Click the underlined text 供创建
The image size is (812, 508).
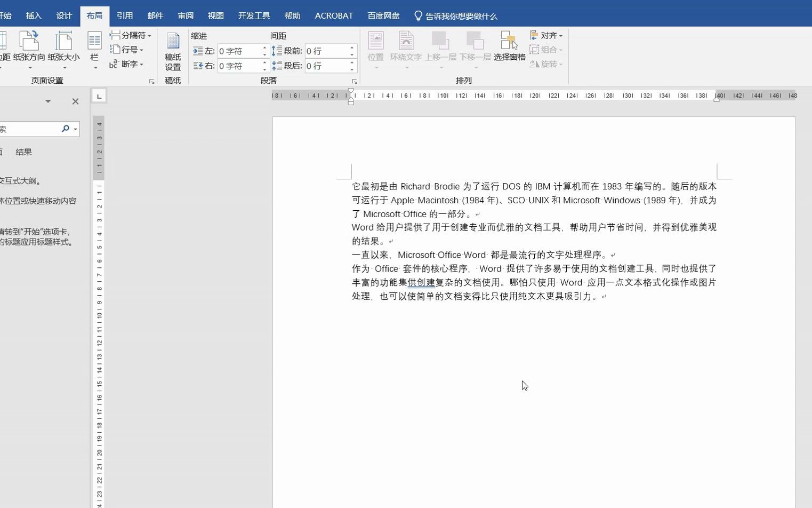pos(421,282)
